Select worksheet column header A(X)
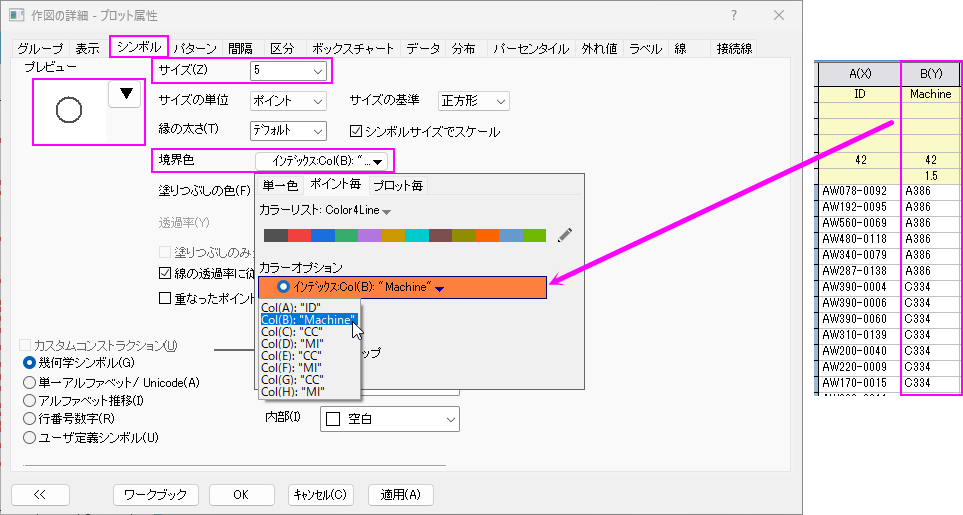The height and width of the screenshot is (515, 963). 860,74
